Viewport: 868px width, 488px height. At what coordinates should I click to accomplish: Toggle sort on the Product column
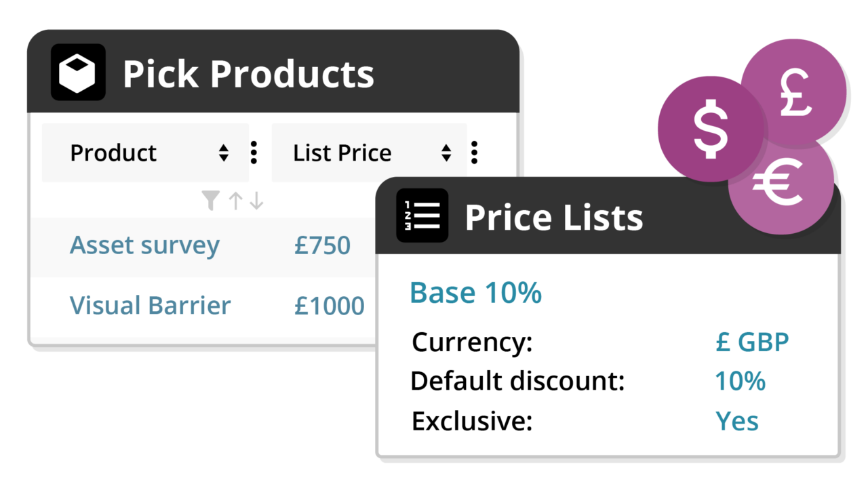pos(224,153)
